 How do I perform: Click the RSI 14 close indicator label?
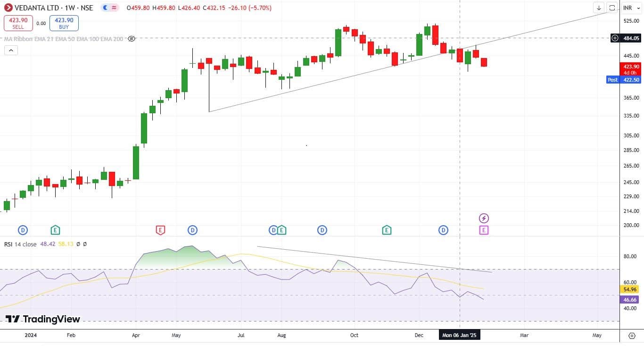(x=21, y=244)
